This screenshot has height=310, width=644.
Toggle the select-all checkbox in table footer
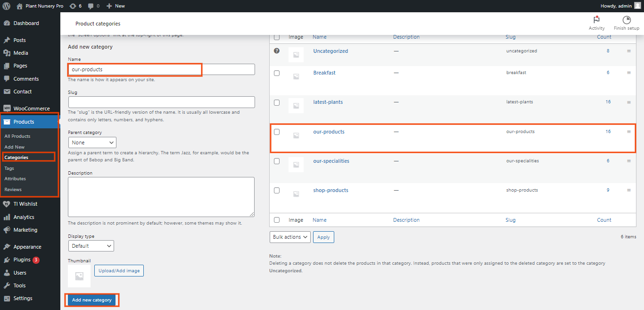click(277, 220)
